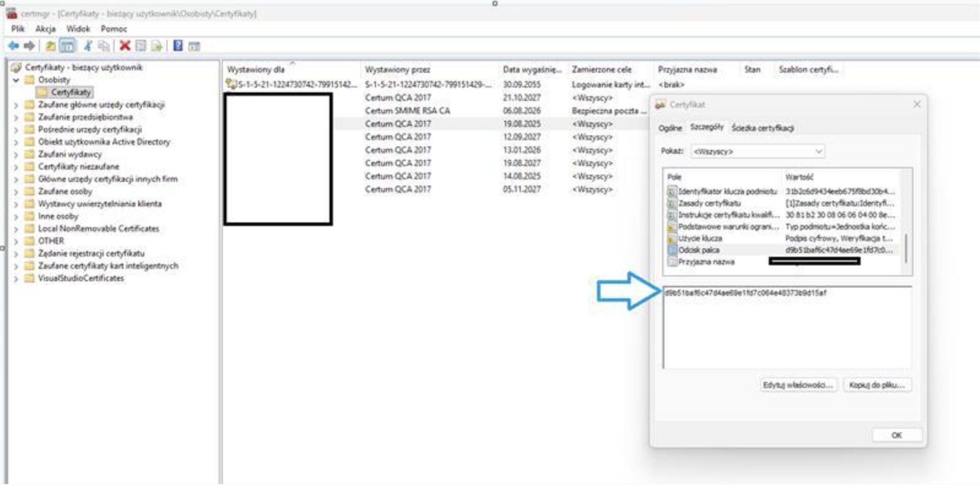This screenshot has height=485, width=980.
Task: Toggle Show/Hide Console Tree toolbar icon
Action: pyautogui.click(x=67, y=46)
